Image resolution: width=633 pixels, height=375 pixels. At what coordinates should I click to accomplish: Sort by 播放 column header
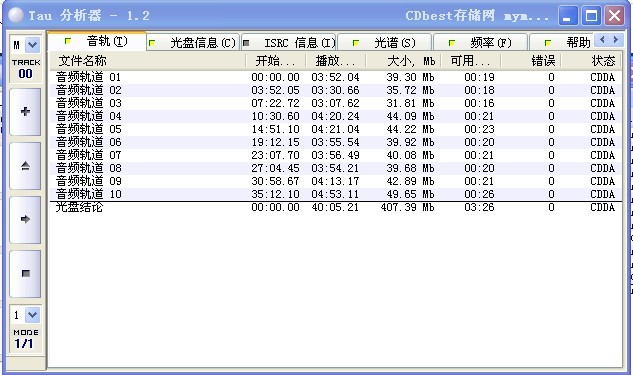335,61
